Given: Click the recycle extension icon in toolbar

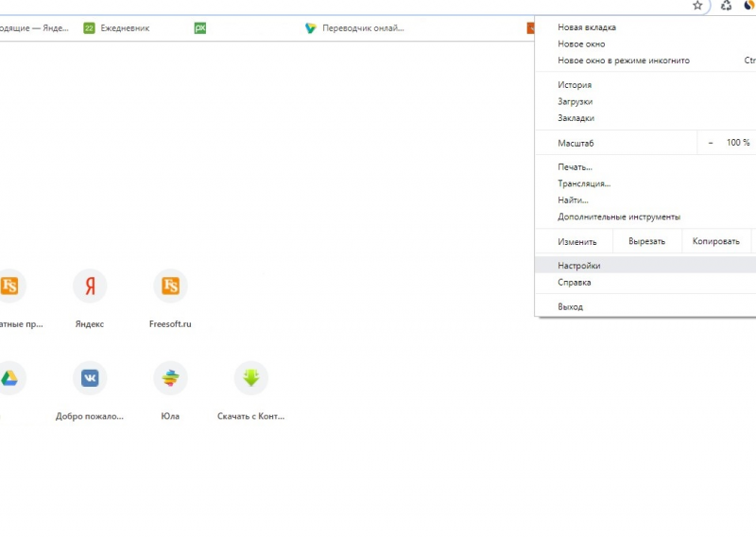Looking at the screenshot, I should [726, 6].
